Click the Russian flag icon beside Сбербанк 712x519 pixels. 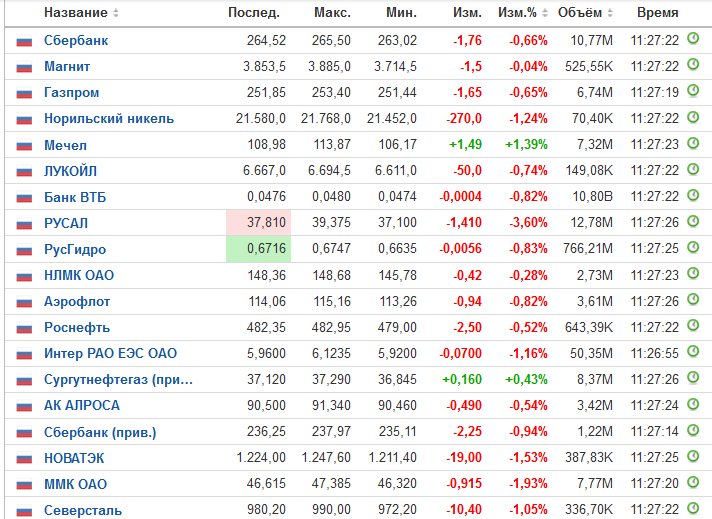(24, 42)
